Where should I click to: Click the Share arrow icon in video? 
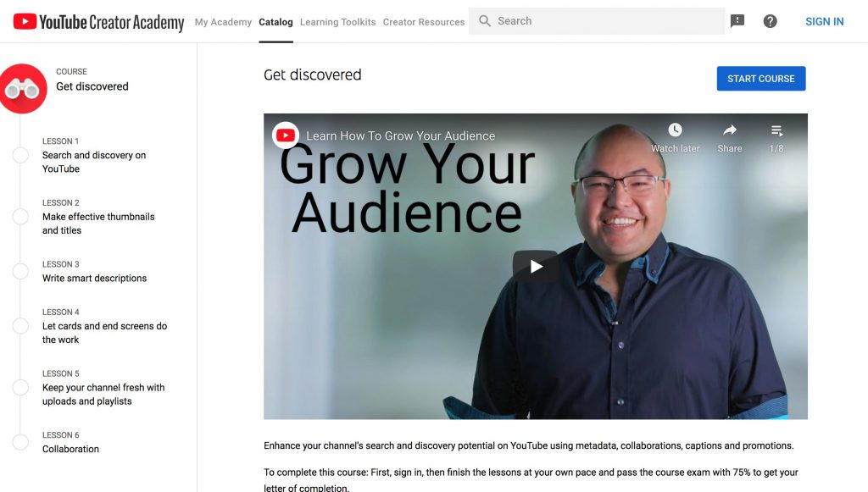pyautogui.click(x=730, y=130)
